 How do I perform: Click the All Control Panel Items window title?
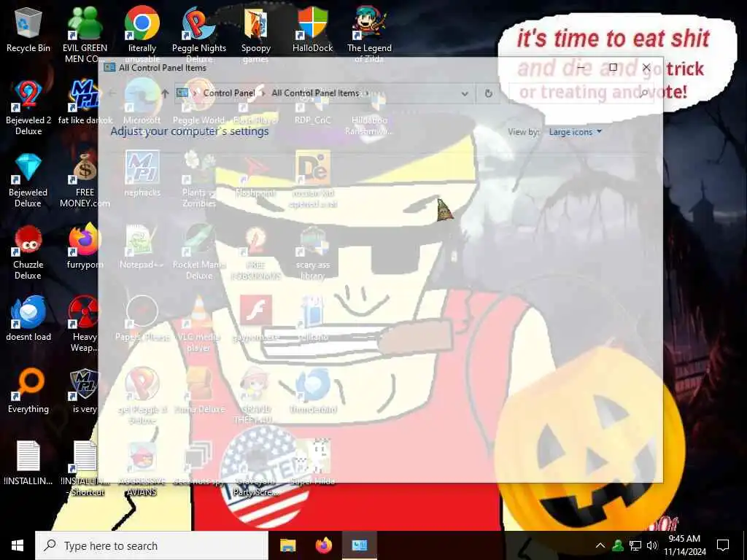point(163,68)
